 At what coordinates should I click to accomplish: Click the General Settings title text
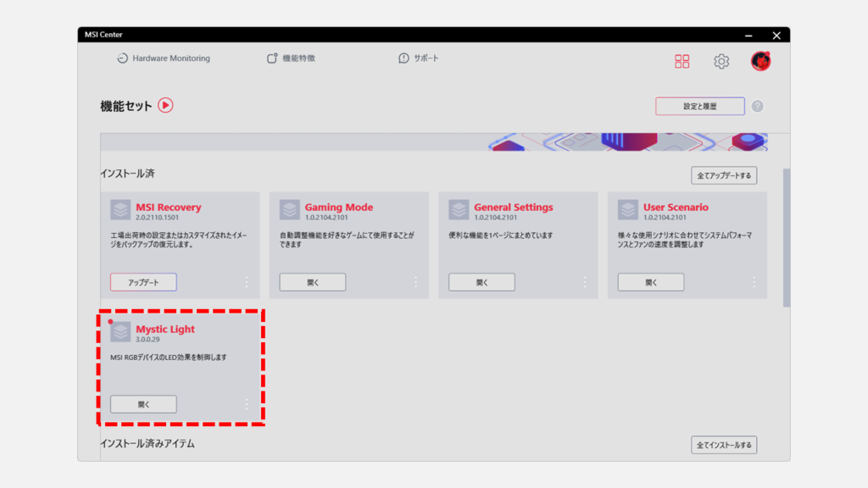pyautogui.click(x=513, y=207)
